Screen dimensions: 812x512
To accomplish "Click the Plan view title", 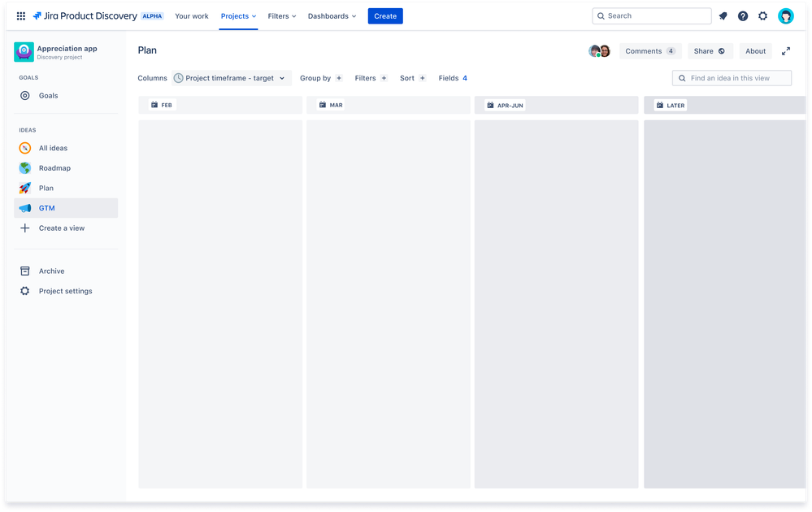I will (x=147, y=50).
